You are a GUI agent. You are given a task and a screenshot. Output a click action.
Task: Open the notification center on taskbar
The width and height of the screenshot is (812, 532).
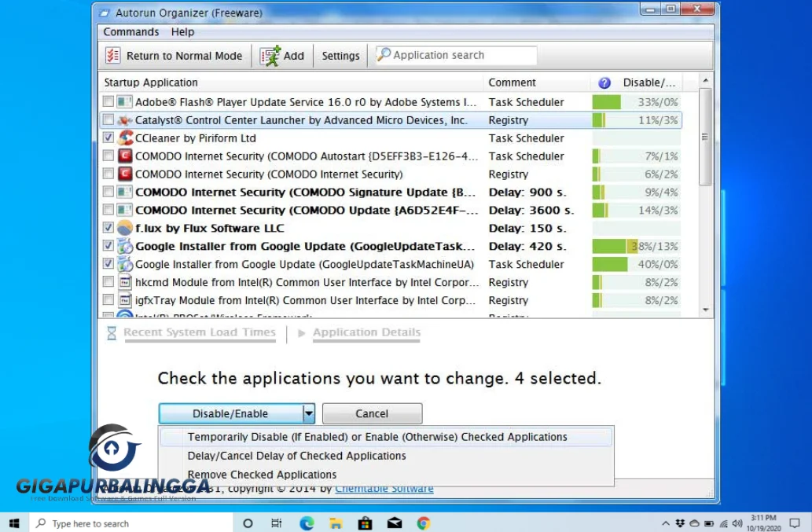point(795,523)
